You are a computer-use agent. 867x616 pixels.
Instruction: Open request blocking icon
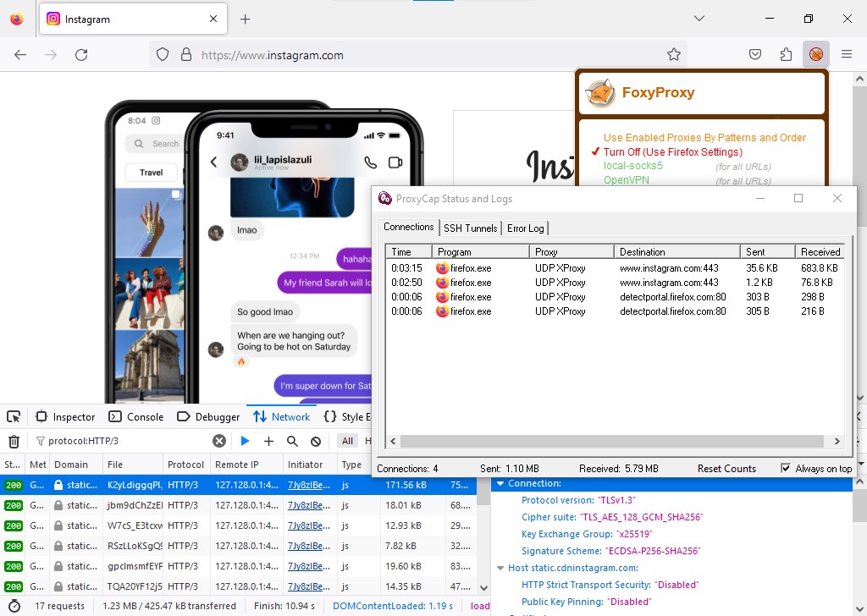(x=316, y=441)
